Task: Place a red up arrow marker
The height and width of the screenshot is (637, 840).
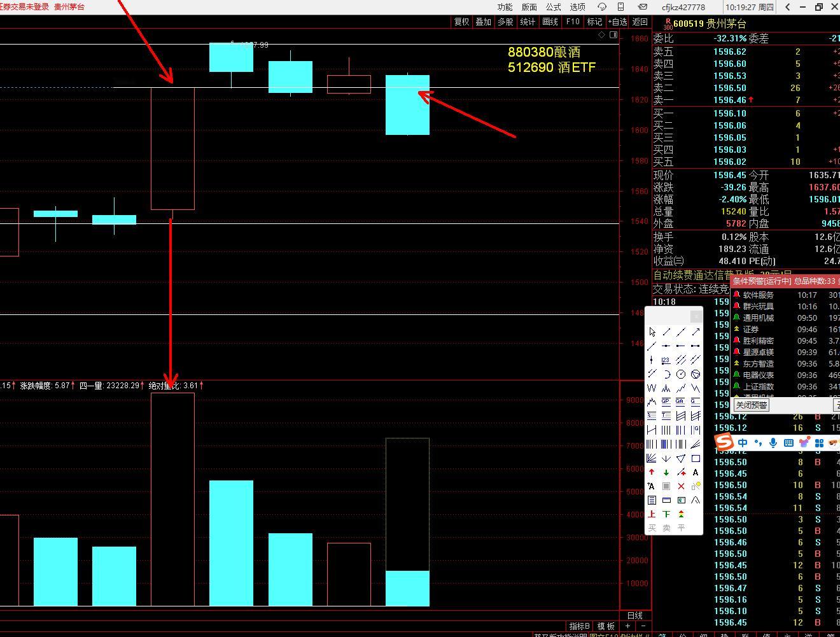Action: coord(652,472)
